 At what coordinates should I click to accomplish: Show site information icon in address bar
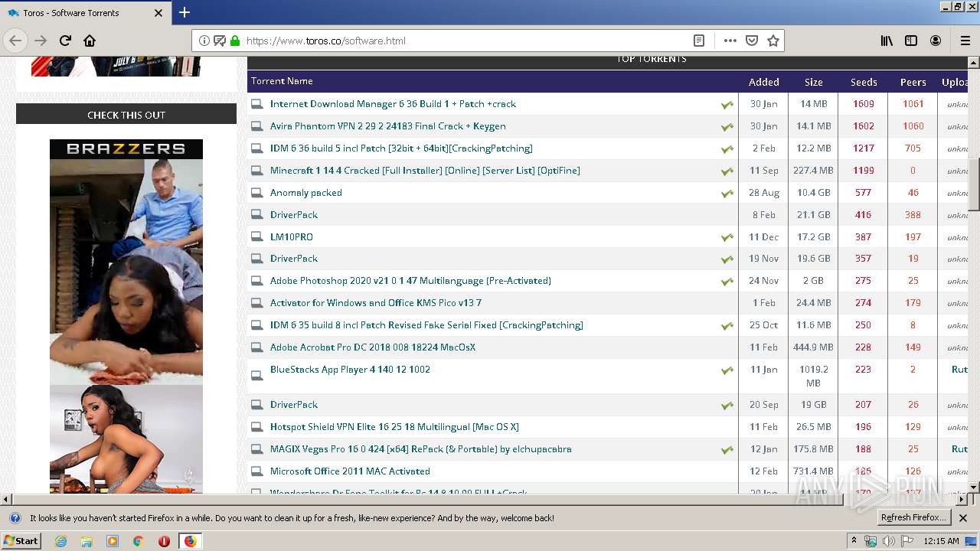pyautogui.click(x=204, y=41)
